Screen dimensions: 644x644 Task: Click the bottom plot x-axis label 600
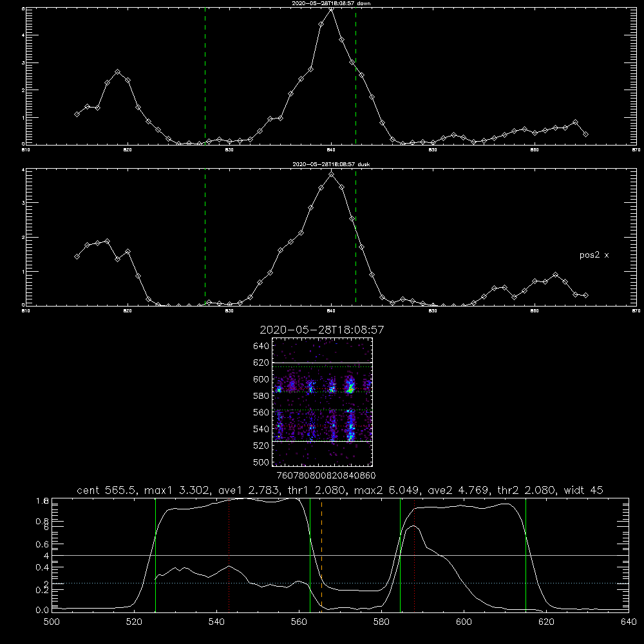coord(464,622)
